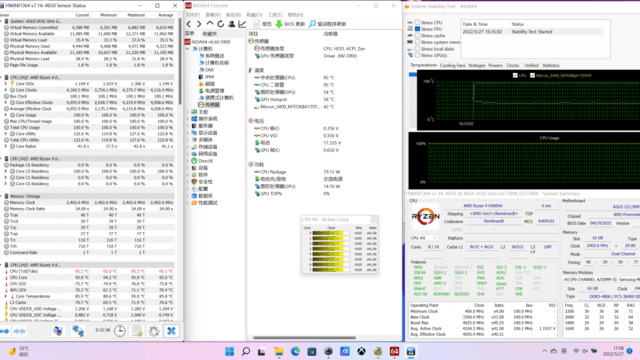Image resolution: width=640 pixels, height=360 pixels.
Task: Click HWiNFO expand columns blue arrows icon
Action: pos(5,331)
